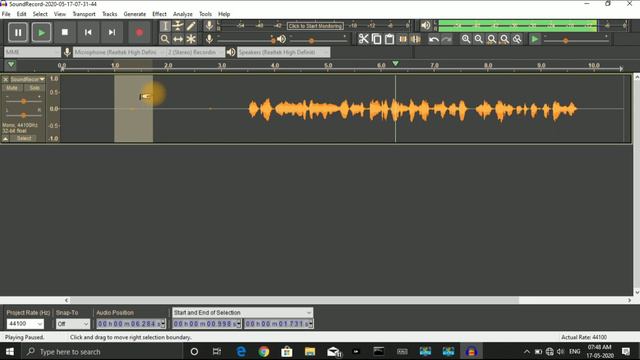This screenshot has width=640, height=360.
Task: Open the Tracks menu
Action: coord(109,14)
